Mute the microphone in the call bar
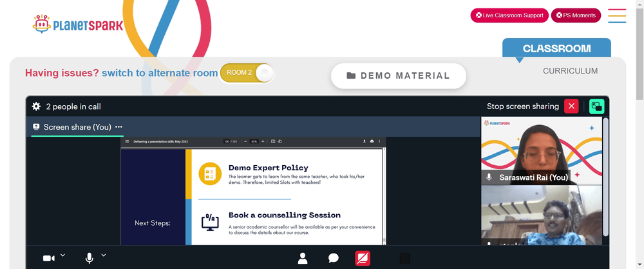The height and width of the screenshot is (269, 644). (x=89, y=258)
